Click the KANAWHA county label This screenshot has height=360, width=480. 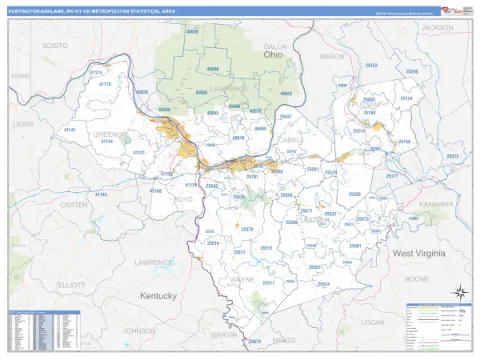coord(436,204)
